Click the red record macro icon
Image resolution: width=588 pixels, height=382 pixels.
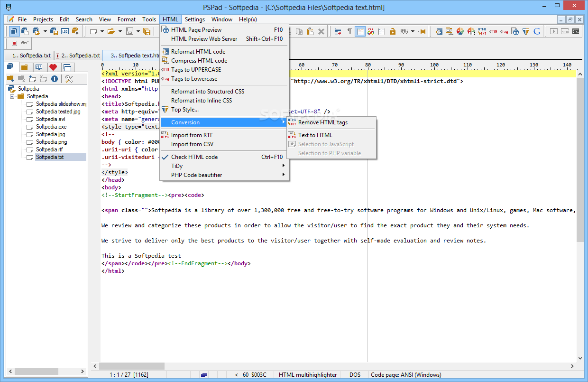coord(14,43)
